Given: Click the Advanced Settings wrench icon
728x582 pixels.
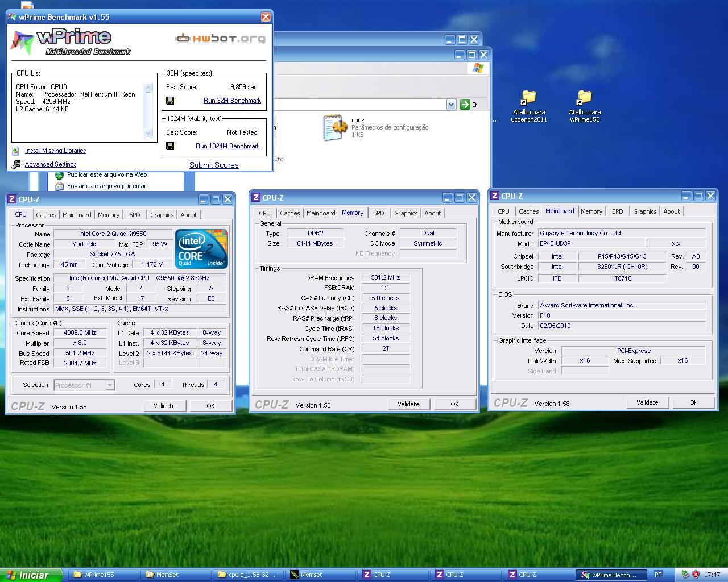Looking at the screenshot, I should tap(16, 164).
